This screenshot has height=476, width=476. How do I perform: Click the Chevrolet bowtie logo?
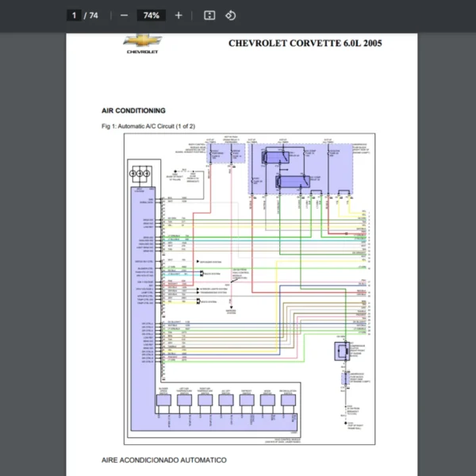tap(142, 40)
